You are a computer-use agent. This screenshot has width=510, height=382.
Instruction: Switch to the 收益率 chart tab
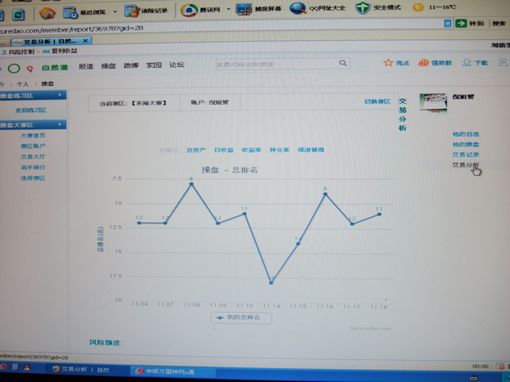click(x=251, y=150)
